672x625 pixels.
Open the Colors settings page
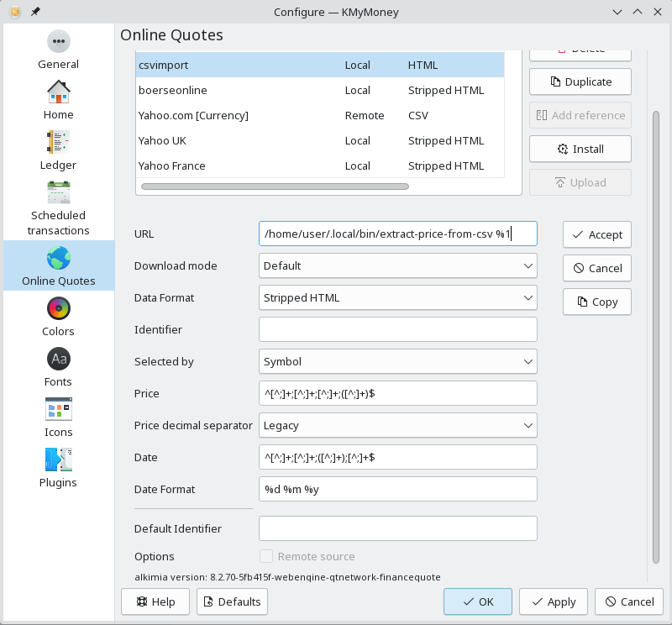58,317
